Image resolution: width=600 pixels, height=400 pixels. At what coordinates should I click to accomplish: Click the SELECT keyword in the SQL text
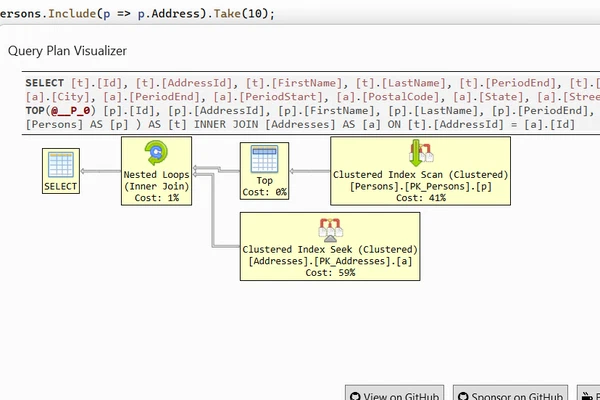pyautogui.click(x=45, y=83)
